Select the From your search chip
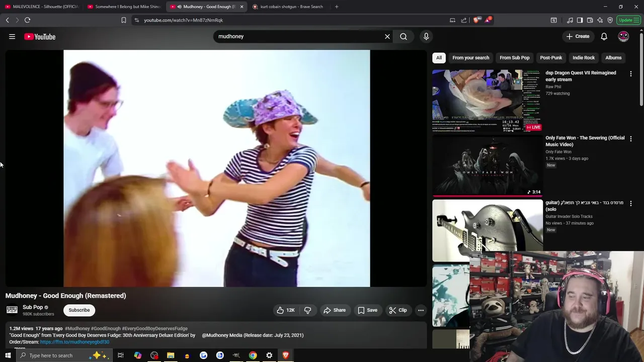Image resolution: width=644 pixels, height=362 pixels. pyautogui.click(x=470, y=58)
